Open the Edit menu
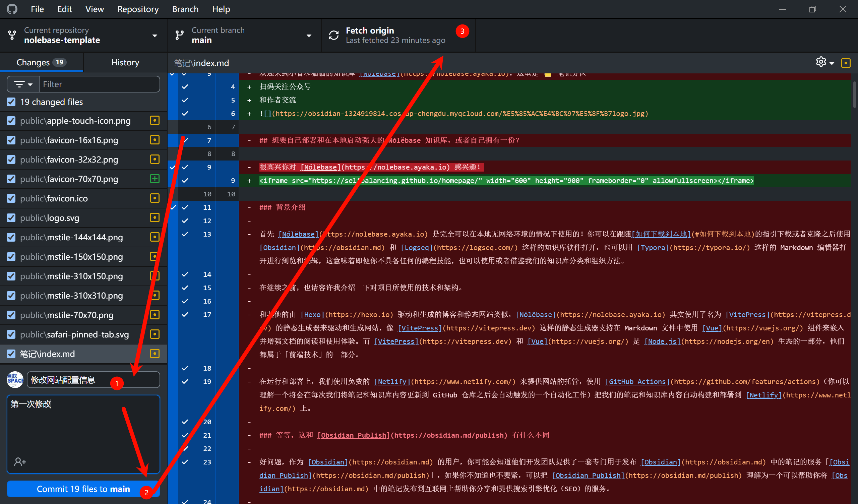 (64, 9)
